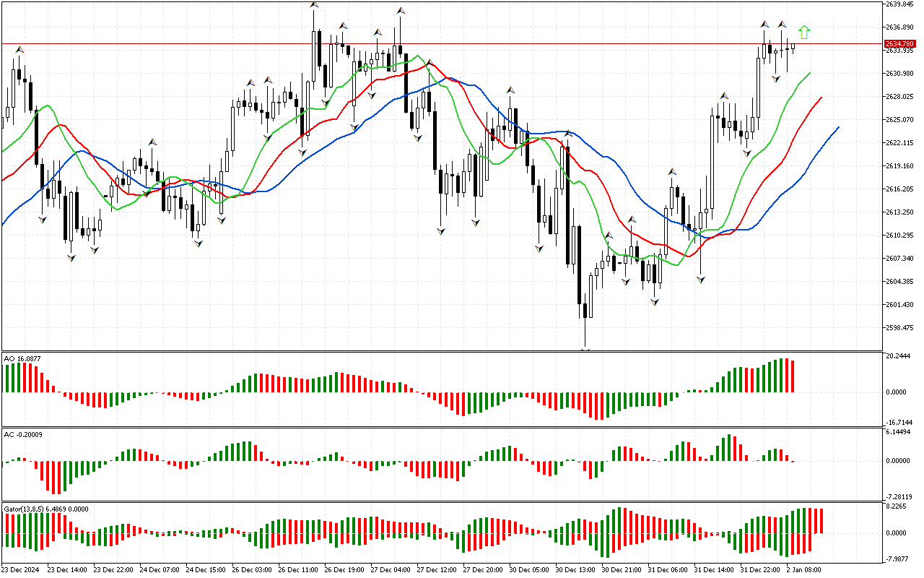Click the 2616.205 price axis label
Screen dimensions: 924x578
(x=899, y=189)
